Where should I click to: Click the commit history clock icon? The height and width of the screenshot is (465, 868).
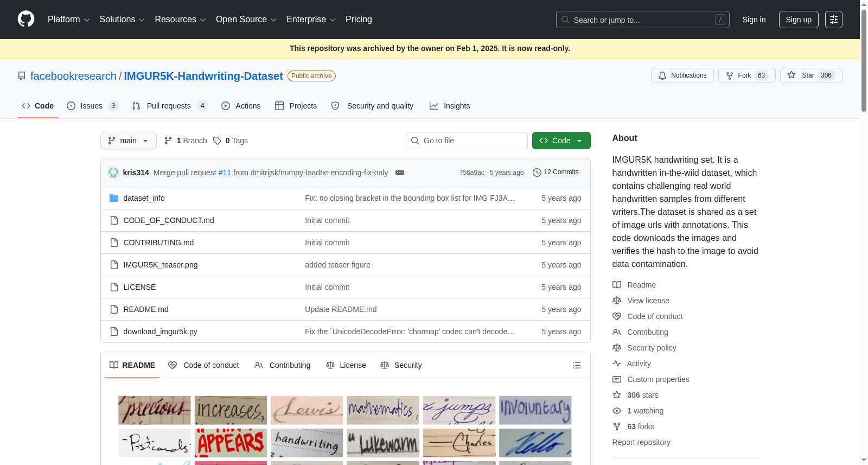coord(537,172)
